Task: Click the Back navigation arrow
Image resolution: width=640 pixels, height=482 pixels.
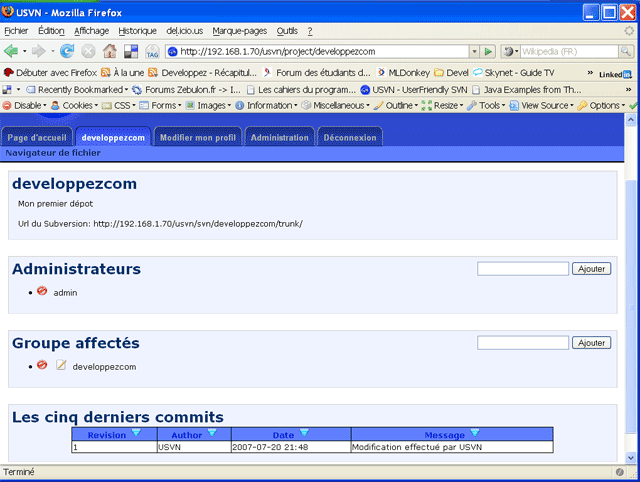Action: pyautogui.click(x=12, y=51)
